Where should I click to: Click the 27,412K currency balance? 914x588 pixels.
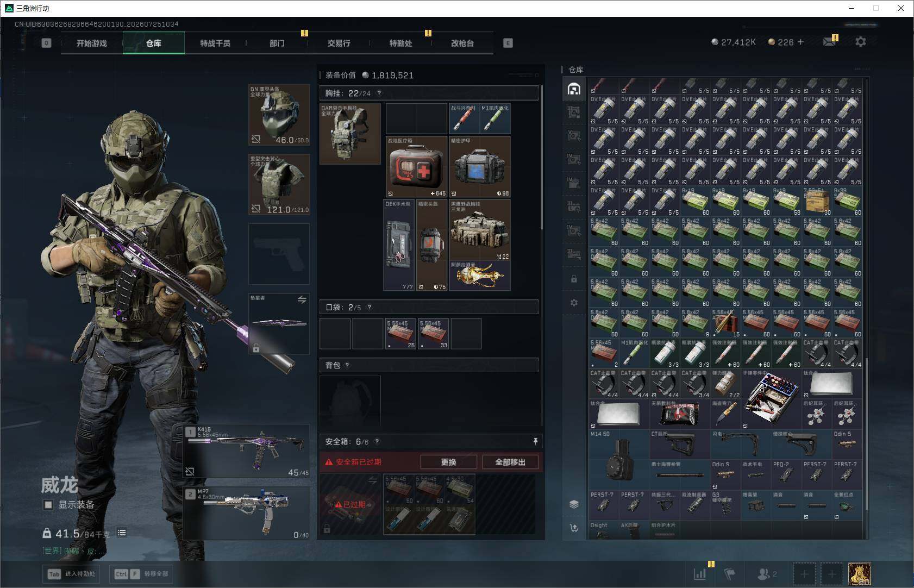(733, 42)
